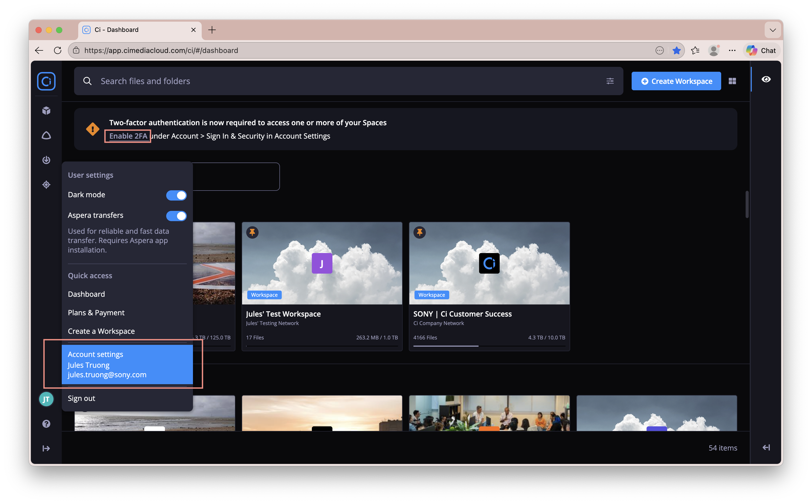Expand the left sidebar arrow icon
Image resolution: width=812 pixels, height=504 pixels.
tap(46, 448)
